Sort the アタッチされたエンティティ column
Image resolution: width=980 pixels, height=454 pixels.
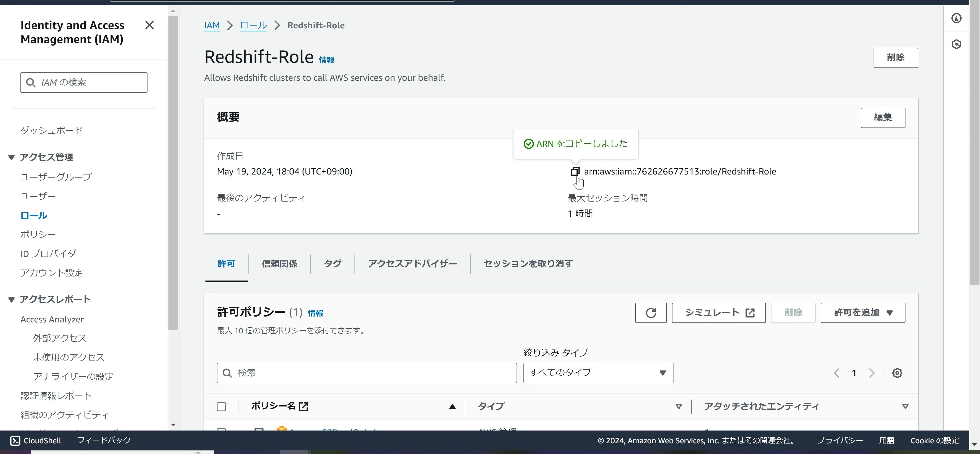[905, 406]
